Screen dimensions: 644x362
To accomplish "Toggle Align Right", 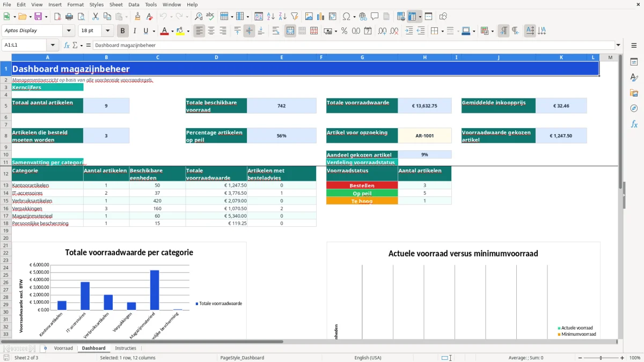I will click(x=223, y=31).
